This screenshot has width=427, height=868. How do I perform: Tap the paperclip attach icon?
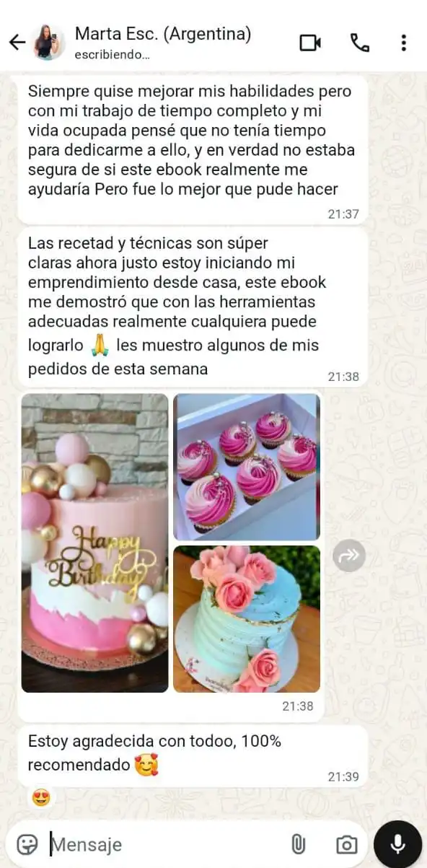tap(297, 844)
